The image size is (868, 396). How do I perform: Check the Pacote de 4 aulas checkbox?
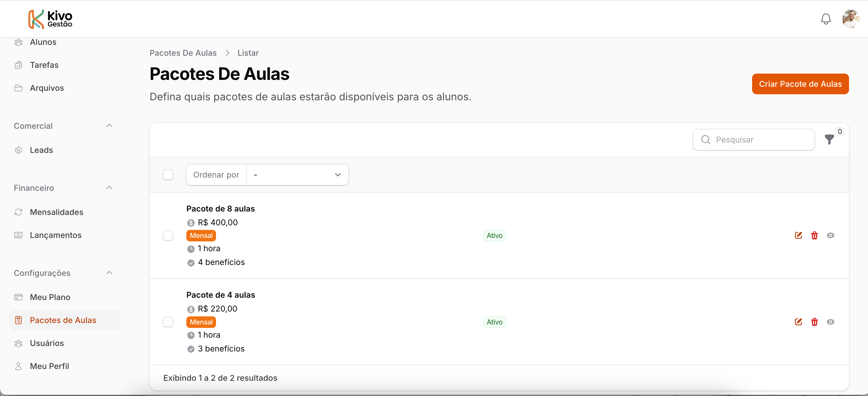[x=168, y=322]
